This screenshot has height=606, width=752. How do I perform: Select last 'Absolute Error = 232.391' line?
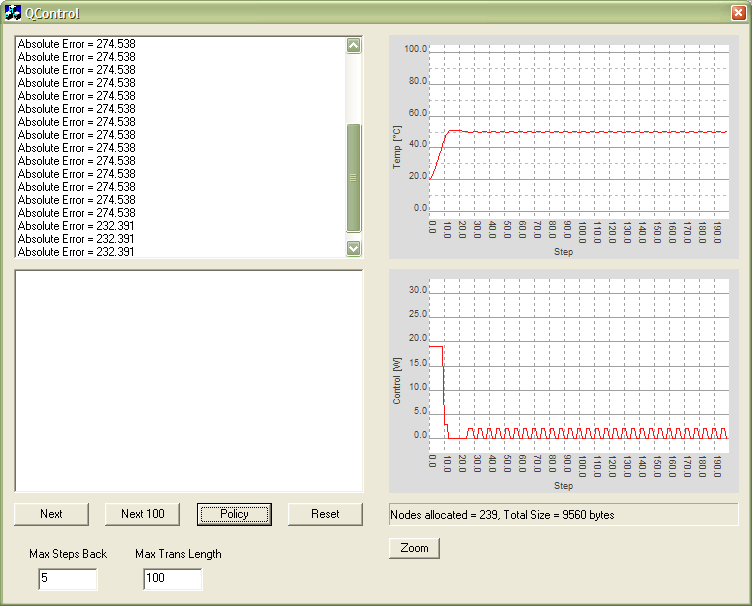(x=76, y=252)
